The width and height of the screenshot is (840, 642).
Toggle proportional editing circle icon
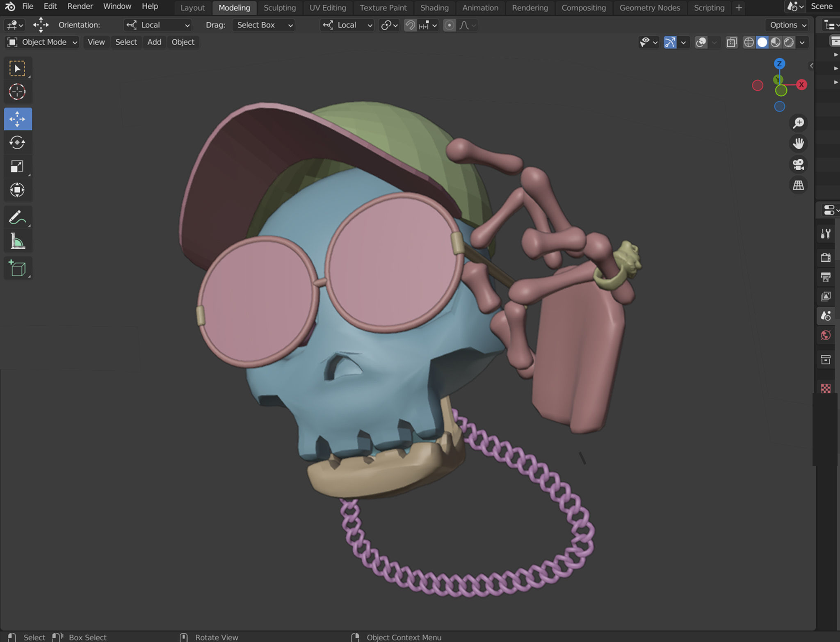pos(450,25)
